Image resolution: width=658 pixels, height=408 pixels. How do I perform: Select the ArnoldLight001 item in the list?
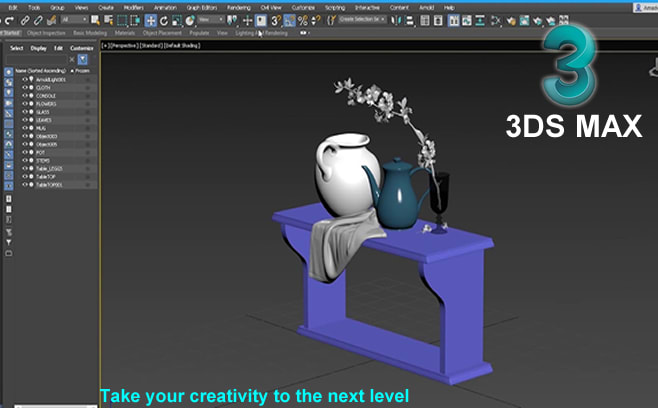51,79
